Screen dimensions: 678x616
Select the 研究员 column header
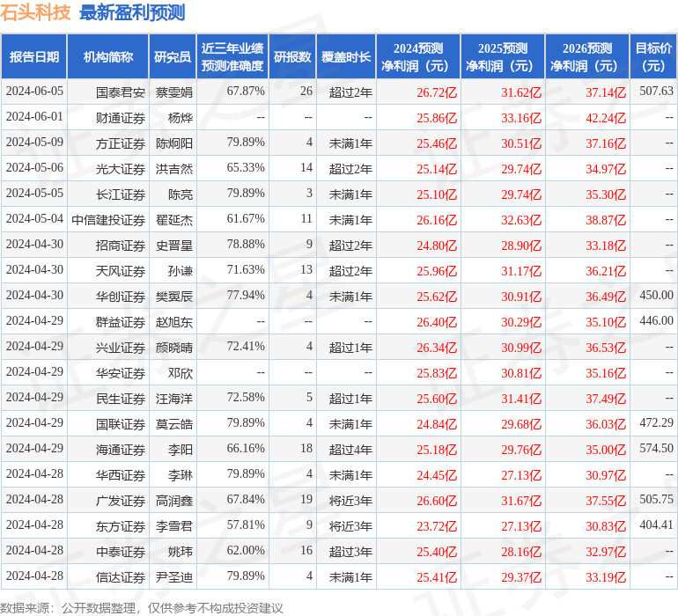(x=173, y=56)
